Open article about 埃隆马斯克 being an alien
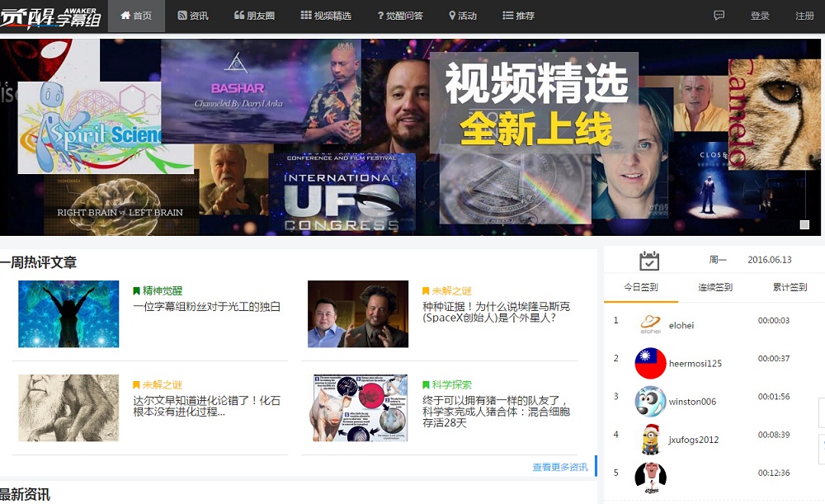The width and height of the screenshot is (825, 504). click(x=496, y=312)
